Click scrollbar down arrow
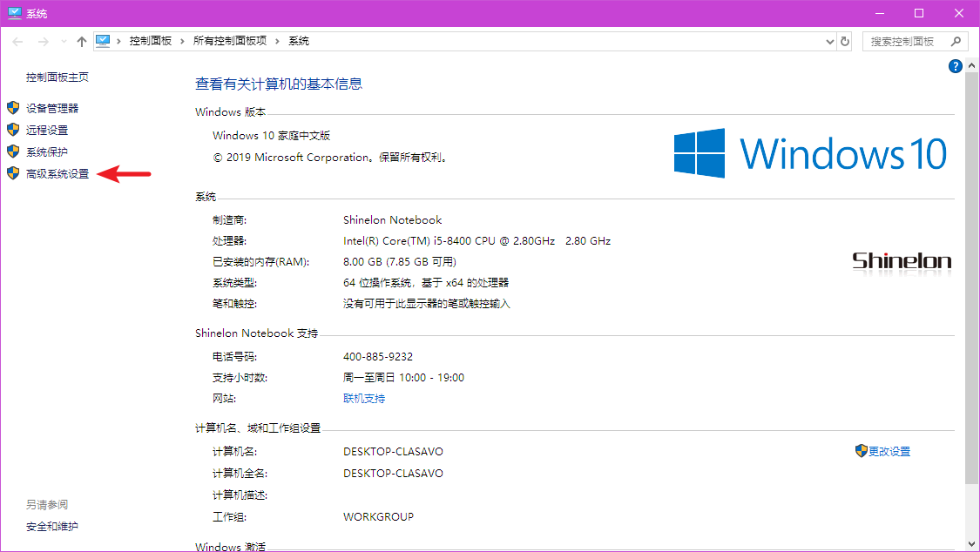This screenshot has height=552, width=980. pyautogui.click(x=972, y=544)
